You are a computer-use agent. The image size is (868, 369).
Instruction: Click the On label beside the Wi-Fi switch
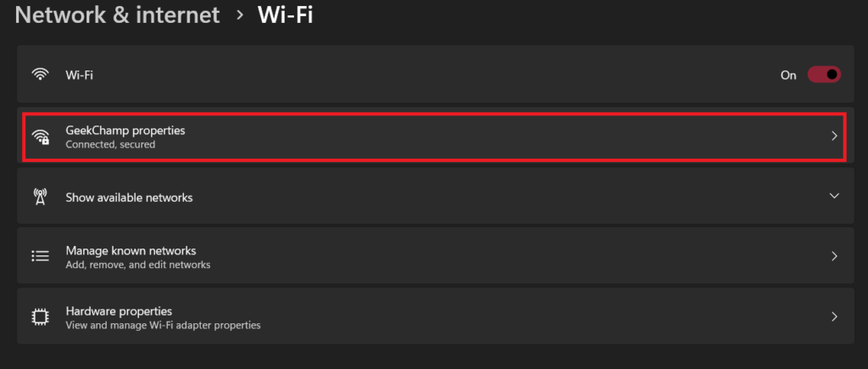click(x=788, y=75)
